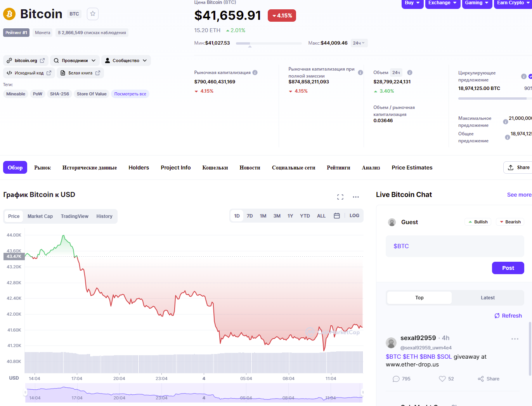Open the 24ч price range dropdown

click(x=359, y=43)
